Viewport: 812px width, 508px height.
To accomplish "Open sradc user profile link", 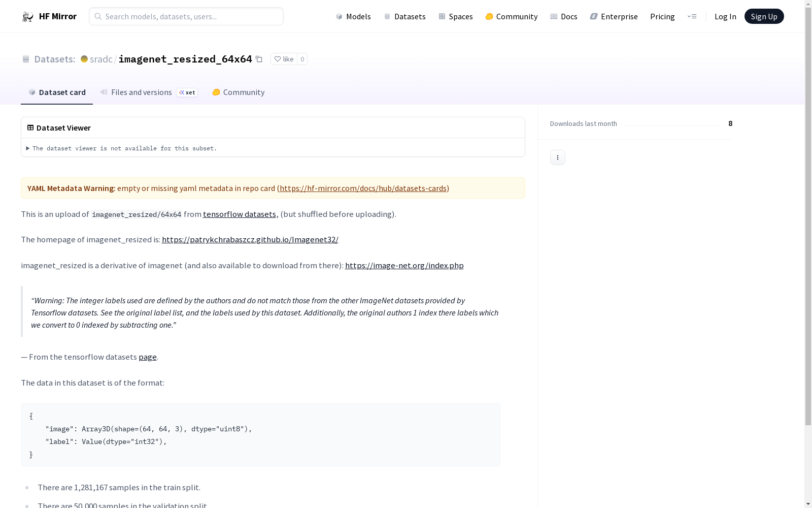I will tap(101, 59).
